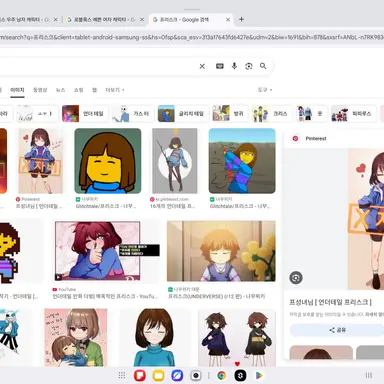Click the 글리치테일 filter chip

[183, 114]
